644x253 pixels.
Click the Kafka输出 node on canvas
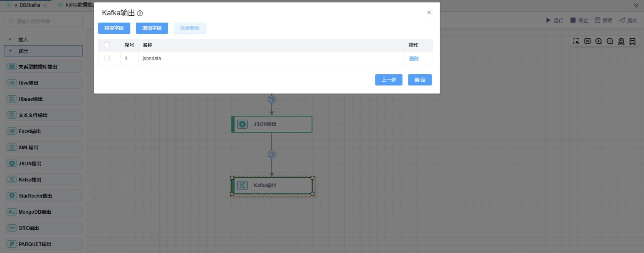[272, 186]
